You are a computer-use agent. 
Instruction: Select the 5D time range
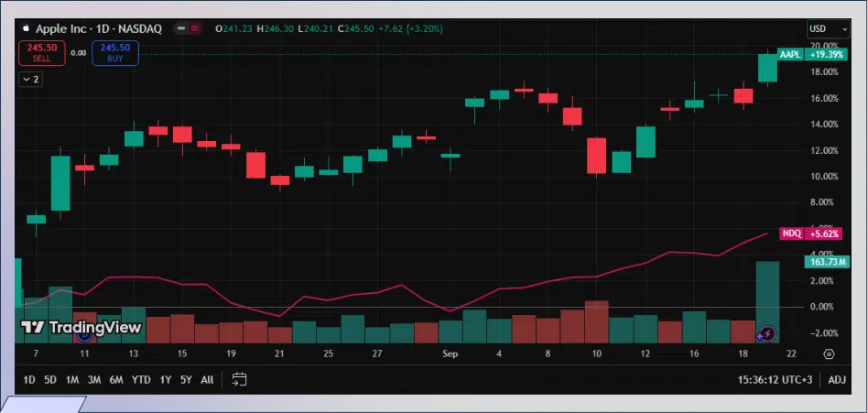tap(50, 380)
